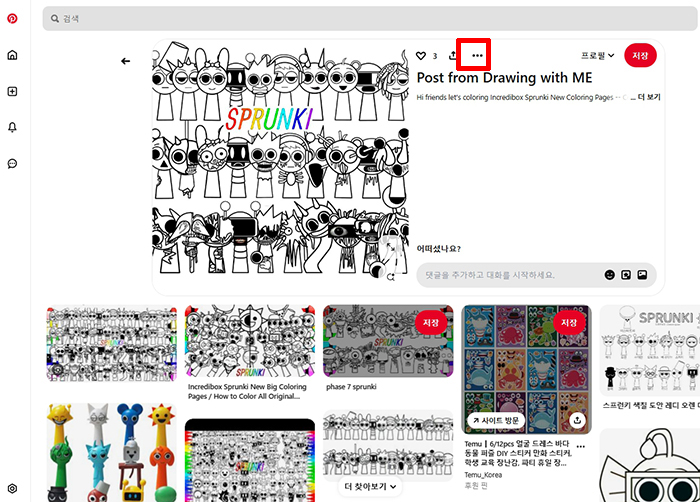Open the main SPRUNKI coloring page image
Image resolution: width=700 pixels, height=502 pixels.
(280, 158)
